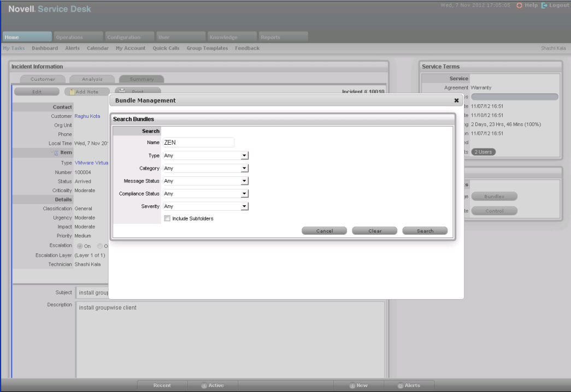
Task: Open the Dashboard submenu item
Action: [x=45, y=49]
